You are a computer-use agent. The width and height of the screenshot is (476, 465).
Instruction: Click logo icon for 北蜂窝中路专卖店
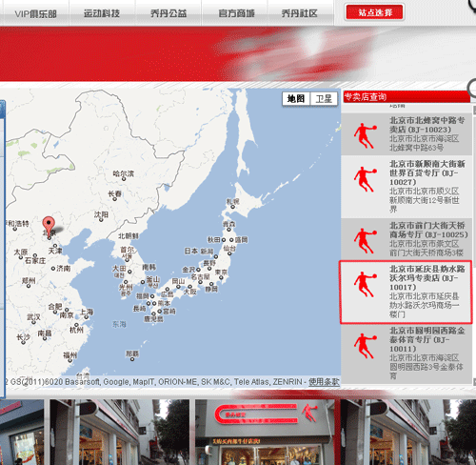[x=365, y=135]
